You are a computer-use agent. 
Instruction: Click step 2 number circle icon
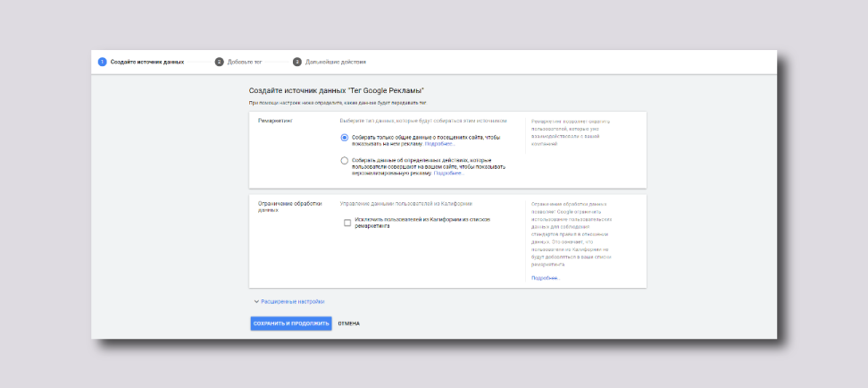[x=219, y=62]
